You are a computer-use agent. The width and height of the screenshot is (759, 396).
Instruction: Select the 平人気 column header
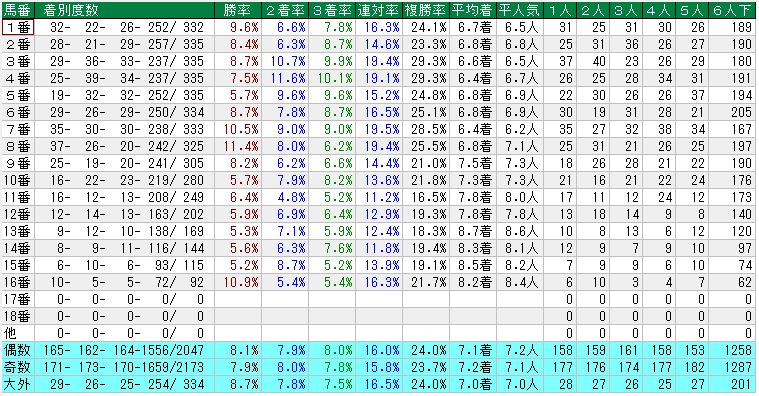[519, 10]
